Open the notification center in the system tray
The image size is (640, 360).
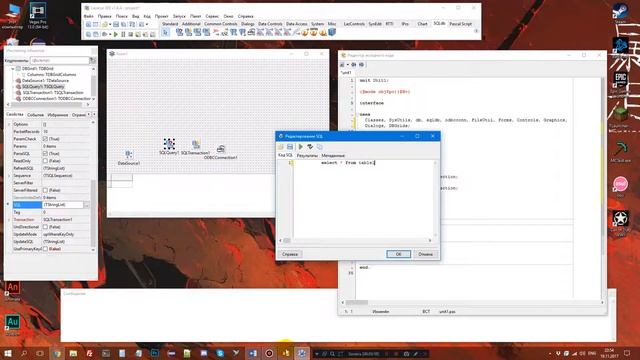pos(627,353)
